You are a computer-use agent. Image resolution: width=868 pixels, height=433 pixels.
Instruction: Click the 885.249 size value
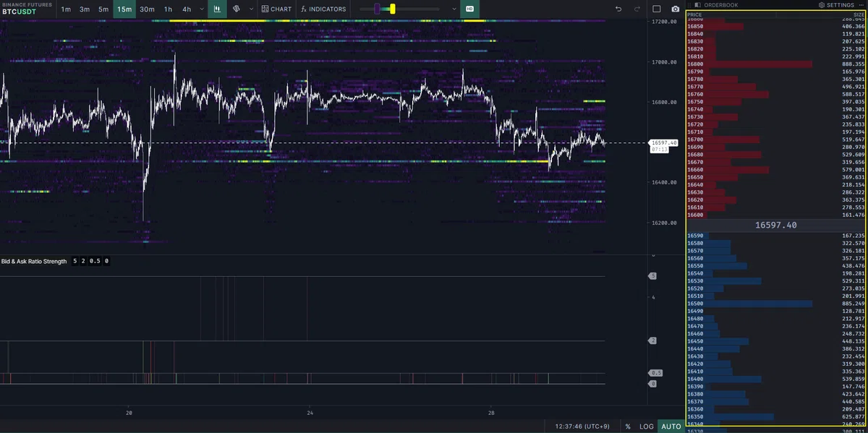(854, 304)
